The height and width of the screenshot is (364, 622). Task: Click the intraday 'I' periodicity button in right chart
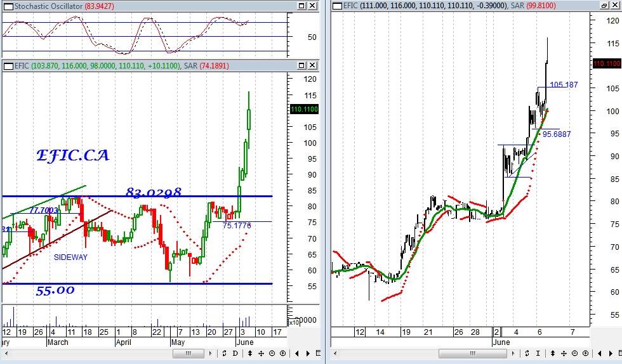coord(538,353)
